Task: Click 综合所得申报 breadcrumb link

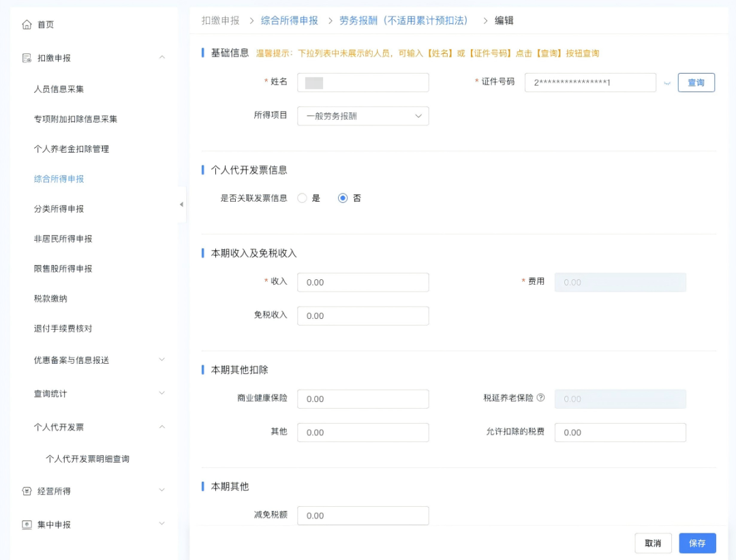Action: pos(289,20)
